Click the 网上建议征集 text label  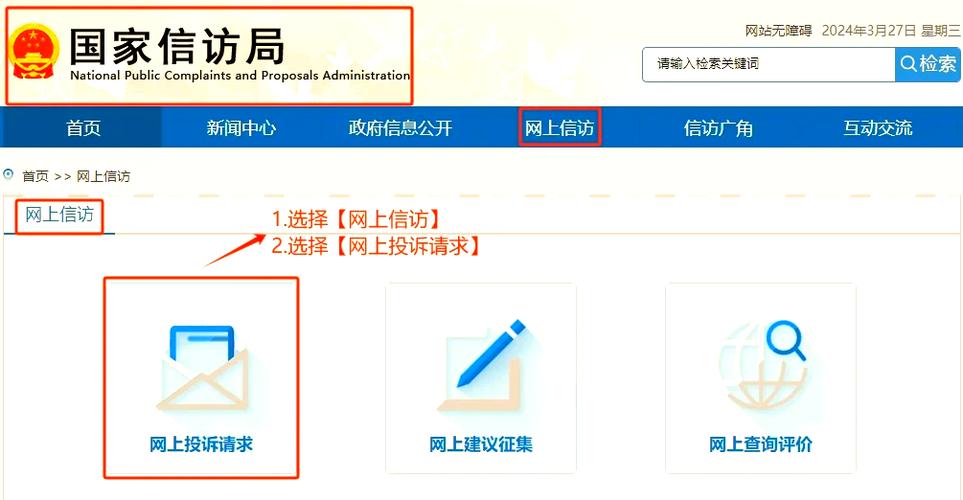pyautogui.click(x=481, y=444)
